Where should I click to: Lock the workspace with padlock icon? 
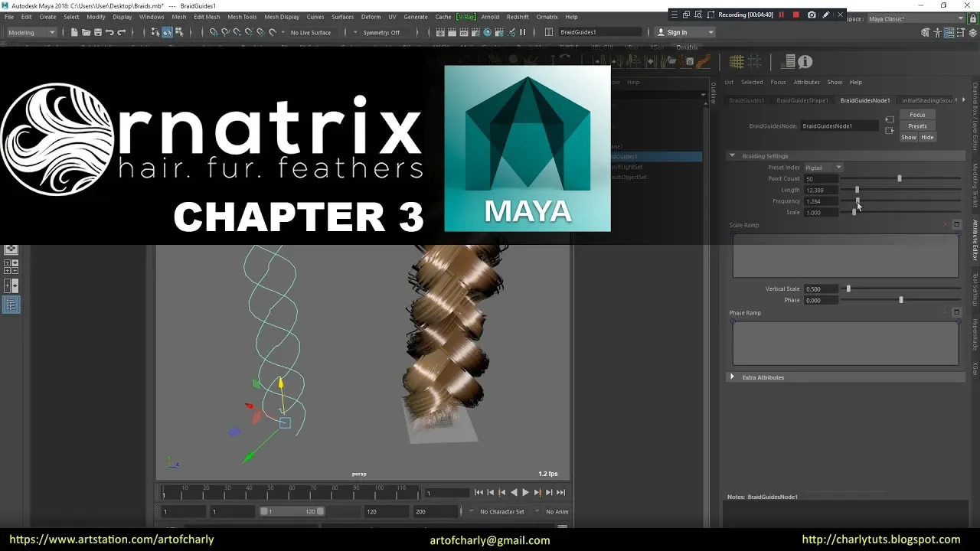pos(972,18)
